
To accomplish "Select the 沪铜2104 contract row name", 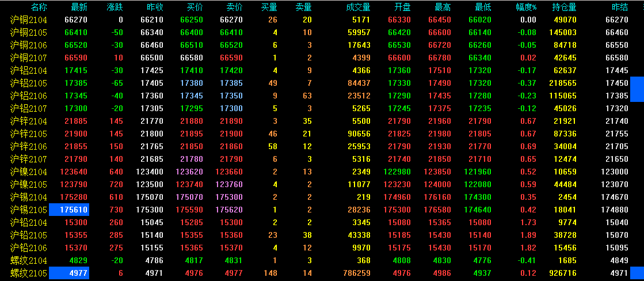I will (28, 20).
